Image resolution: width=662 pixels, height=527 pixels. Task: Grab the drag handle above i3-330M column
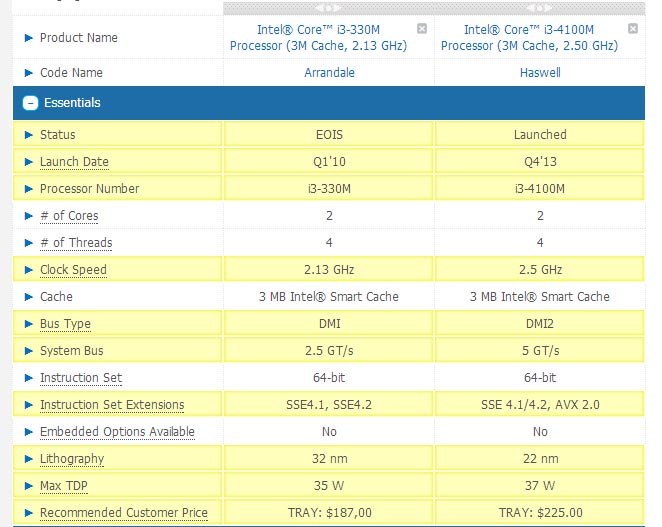point(328,8)
